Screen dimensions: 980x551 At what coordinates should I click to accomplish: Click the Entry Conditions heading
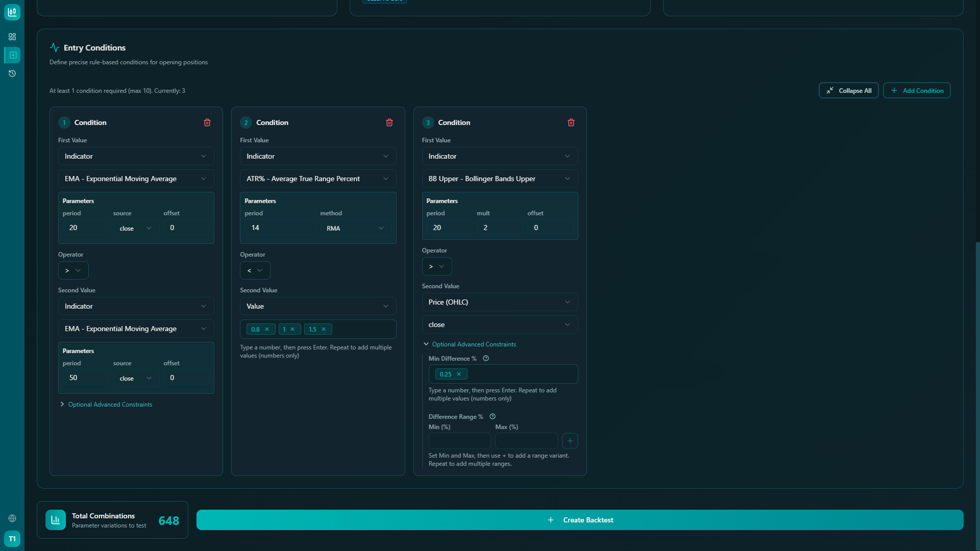click(94, 47)
